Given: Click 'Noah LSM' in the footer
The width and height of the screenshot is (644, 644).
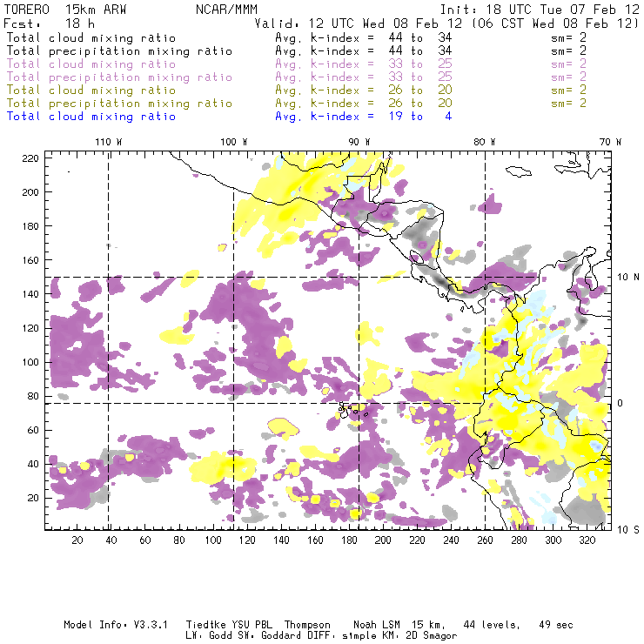Looking at the screenshot, I should point(377,625).
